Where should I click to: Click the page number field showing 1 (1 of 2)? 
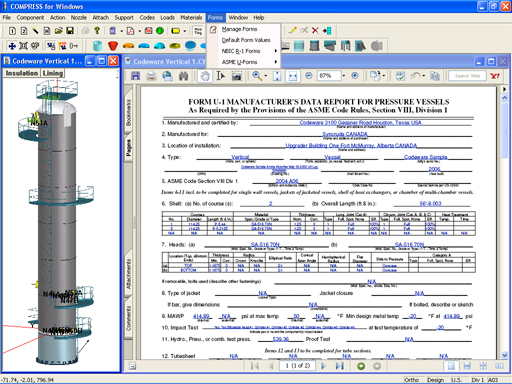(x=297, y=366)
